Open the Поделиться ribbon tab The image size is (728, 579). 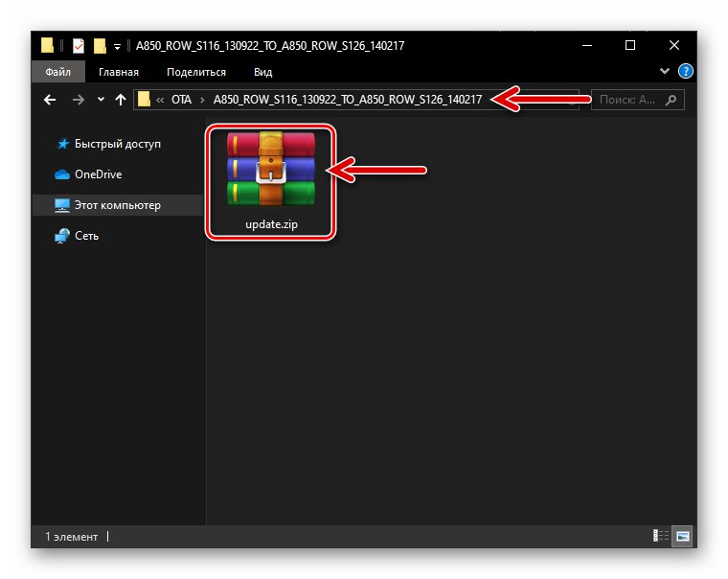[196, 72]
